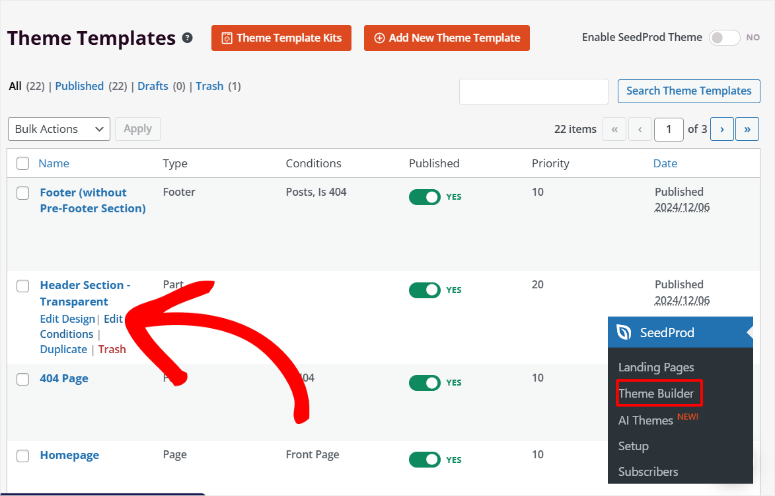The width and height of the screenshot is (775, 496).
Task: Select the All filter
Action: (x=15, y=86)
